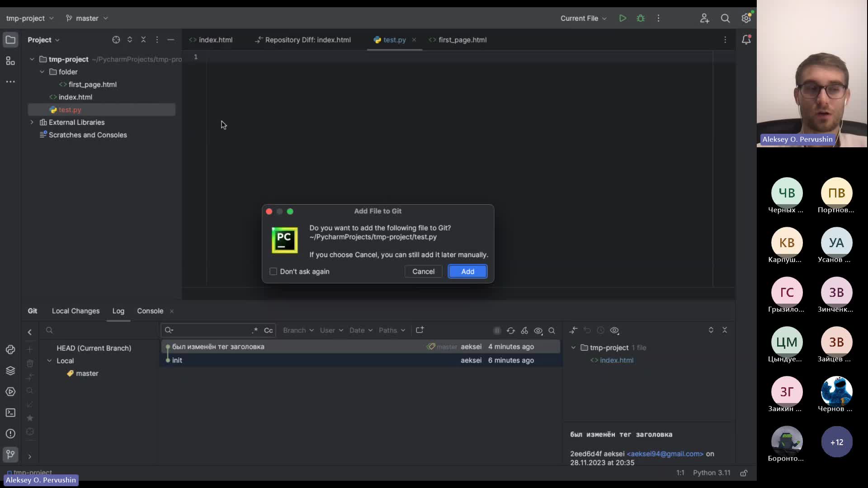The image size is (868, 488).
Task: Open View Options eye in Git log
Action: (538, 331)
